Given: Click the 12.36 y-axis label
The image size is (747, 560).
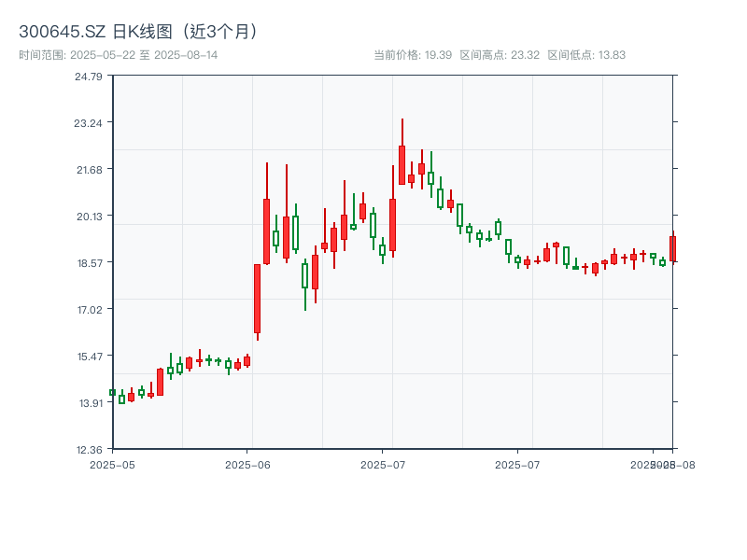Looking at the screenshot, I should (x=89, y=449).
